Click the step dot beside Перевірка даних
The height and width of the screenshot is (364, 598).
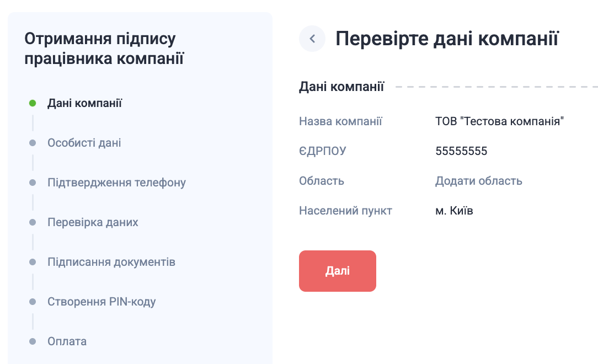pyautogui.click(x=33, y=222)
